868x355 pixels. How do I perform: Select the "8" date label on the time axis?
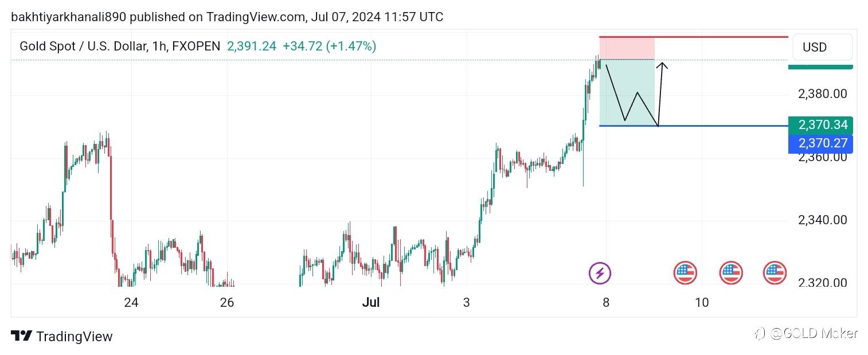pos(605,302)
